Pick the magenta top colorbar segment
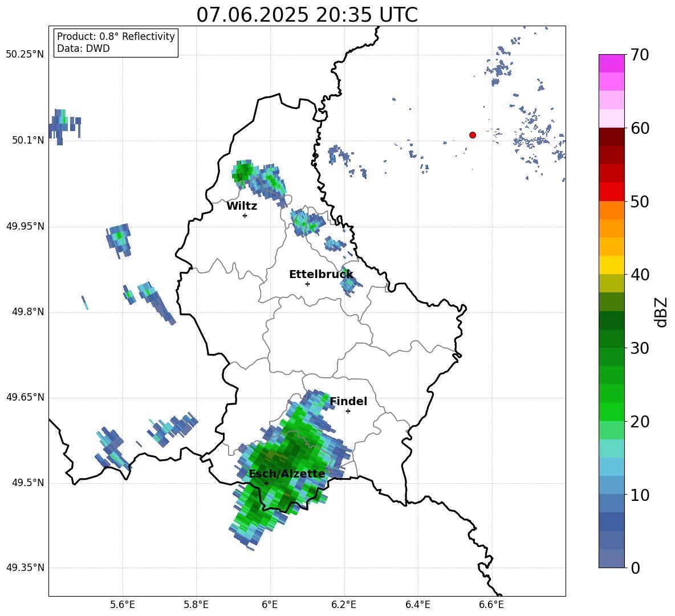The image size is (675, 616). (x=612, y=64)
